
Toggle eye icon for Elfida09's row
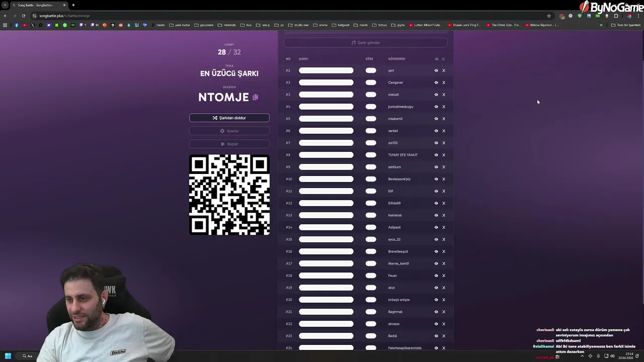[436, 203]
